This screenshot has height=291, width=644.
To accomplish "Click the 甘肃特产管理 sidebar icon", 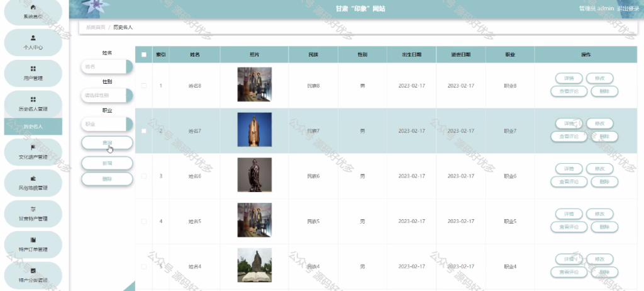I will pos(33,209).
